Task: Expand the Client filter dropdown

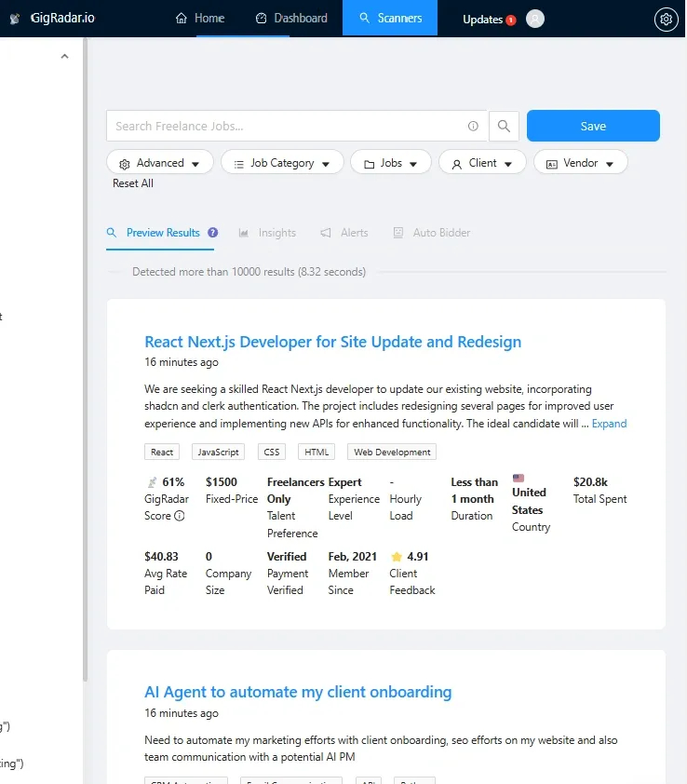Action: [x=482, y=163]
